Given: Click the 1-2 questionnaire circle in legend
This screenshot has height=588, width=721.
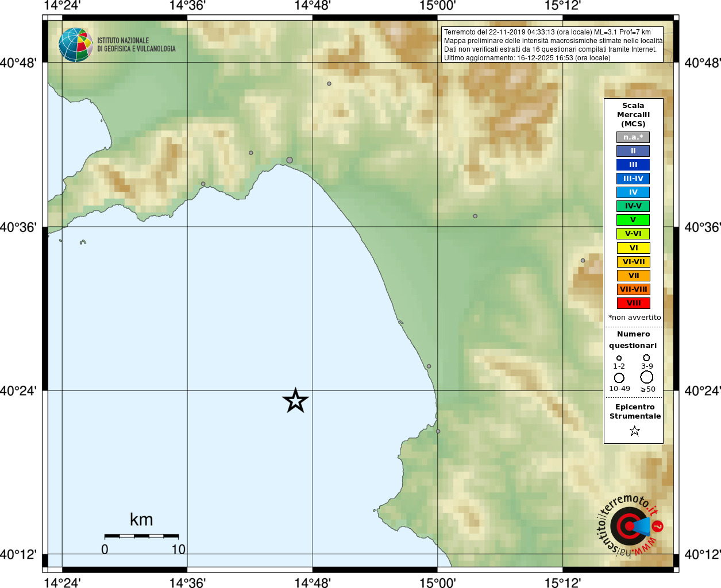Looking at the screenshot, I should coord(619,358).
